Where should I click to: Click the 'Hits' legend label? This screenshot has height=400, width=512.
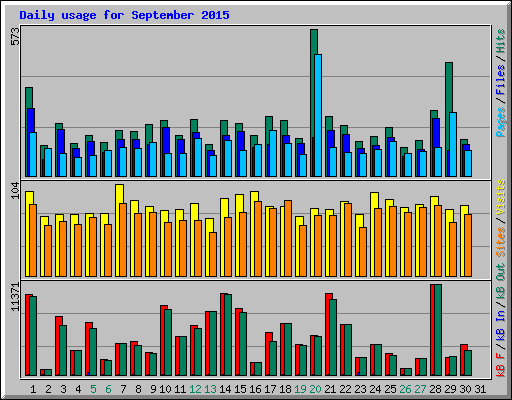coord(501,41)
